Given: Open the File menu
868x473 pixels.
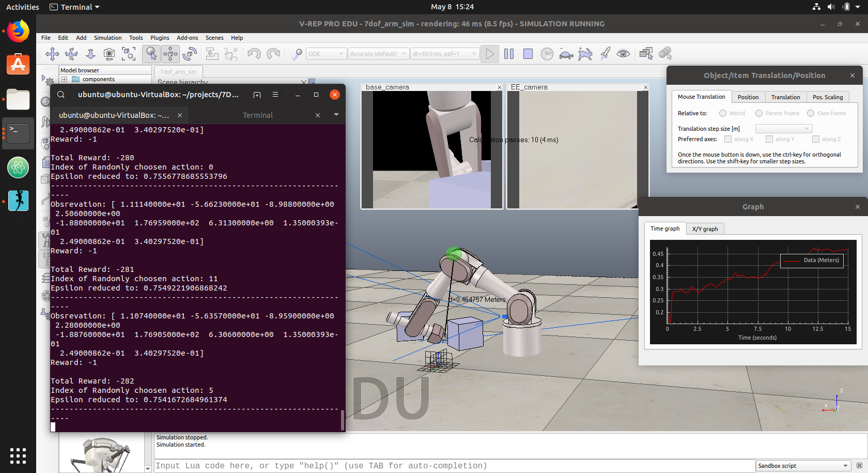Looking at the screenshot, I should [46, 38].
